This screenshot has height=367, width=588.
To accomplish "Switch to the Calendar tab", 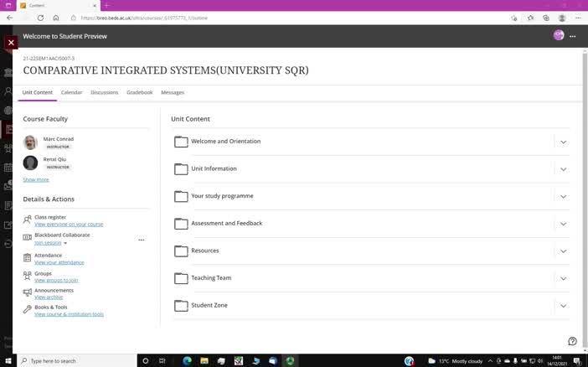I will coord(71,92).
